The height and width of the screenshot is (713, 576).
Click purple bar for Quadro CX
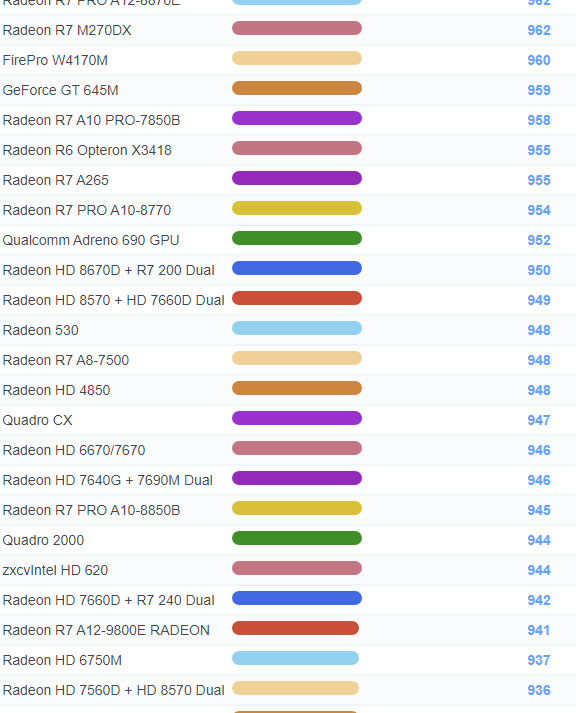coord(297,418)
